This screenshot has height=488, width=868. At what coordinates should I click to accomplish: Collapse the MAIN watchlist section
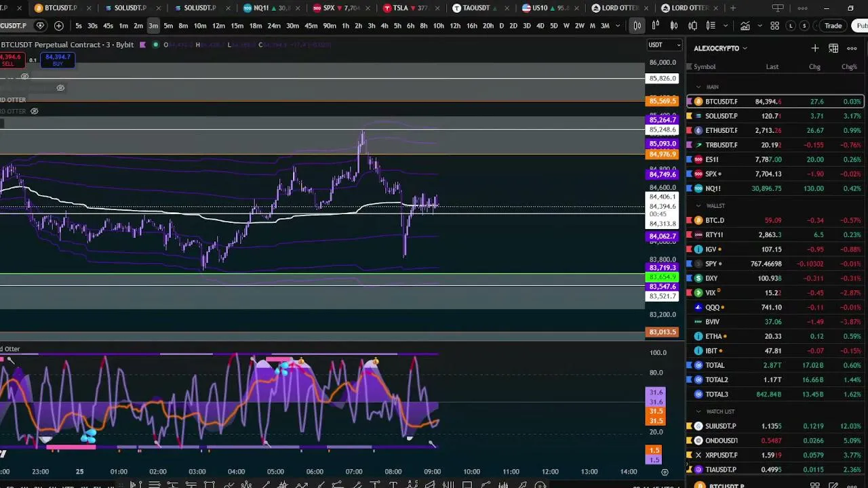click(698, 87)
